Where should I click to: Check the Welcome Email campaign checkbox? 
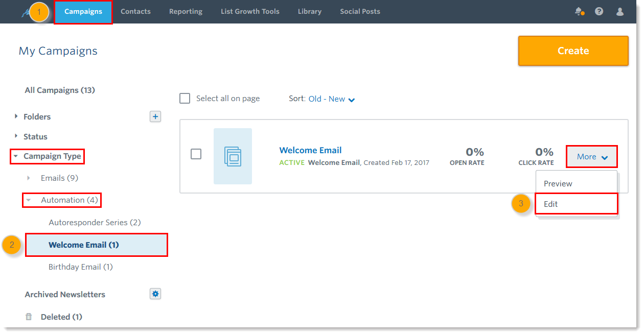196,154
